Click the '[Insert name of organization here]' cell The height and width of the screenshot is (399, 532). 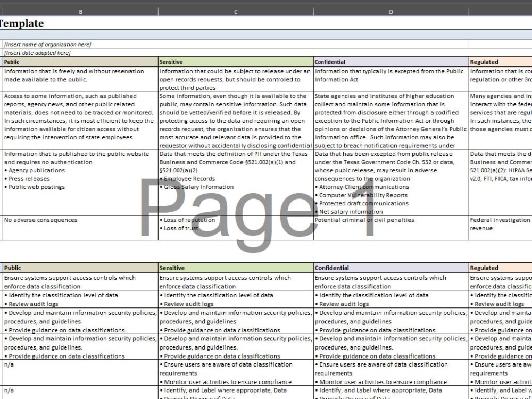[x=236, y=45]
